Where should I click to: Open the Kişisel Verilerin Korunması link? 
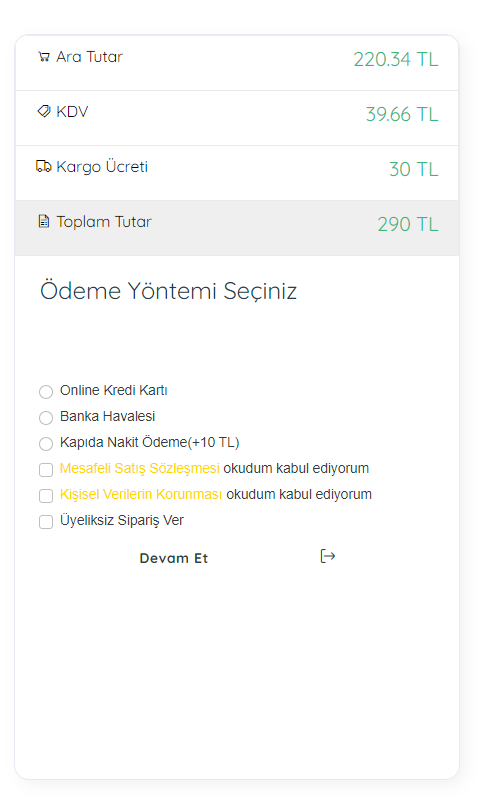(x=141, y=494)
